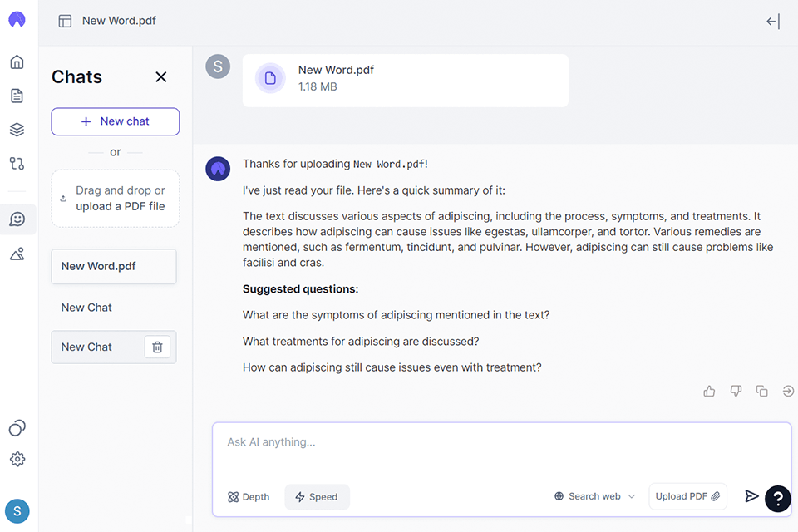Toggle Speed response mode
Viewport: 798px width, 532px height.
(317, 497)
